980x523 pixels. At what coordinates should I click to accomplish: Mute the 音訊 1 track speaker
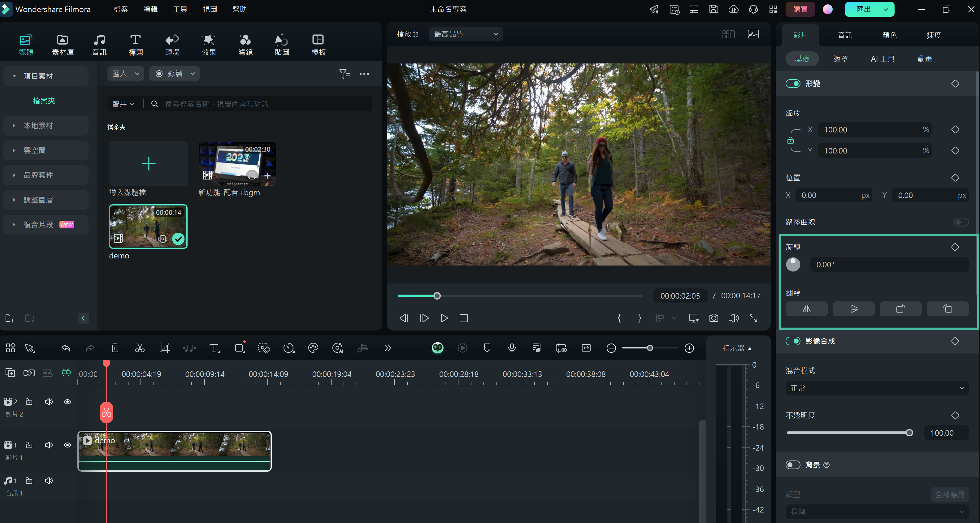point(49,481)
